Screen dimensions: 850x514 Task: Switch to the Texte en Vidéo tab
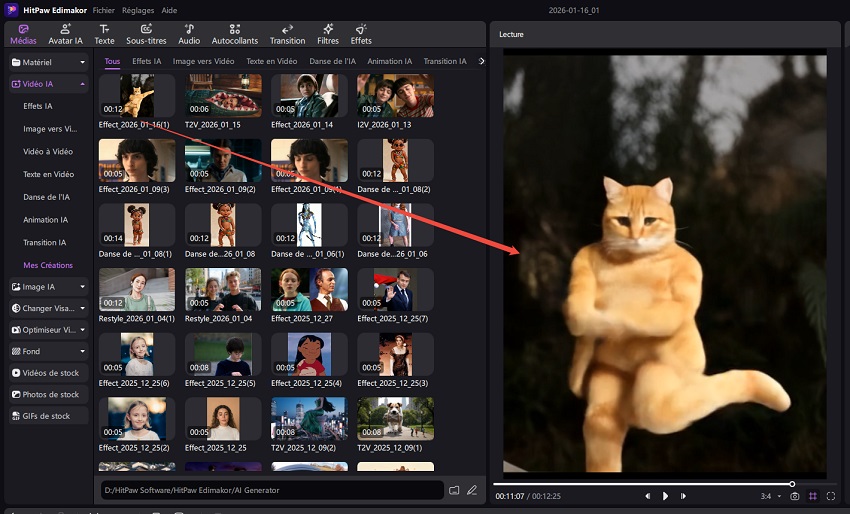272,61
